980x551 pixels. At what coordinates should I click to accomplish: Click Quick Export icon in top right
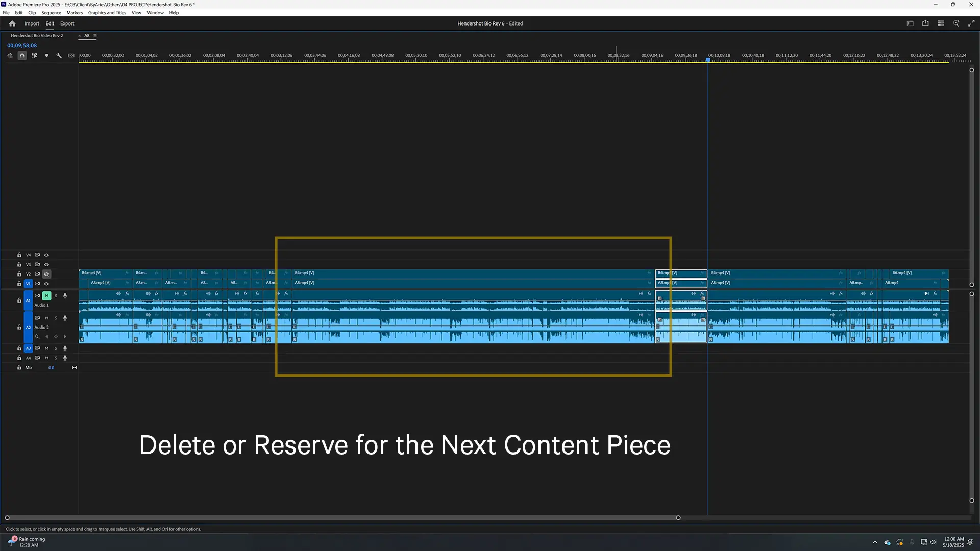[x=925, y=23]
